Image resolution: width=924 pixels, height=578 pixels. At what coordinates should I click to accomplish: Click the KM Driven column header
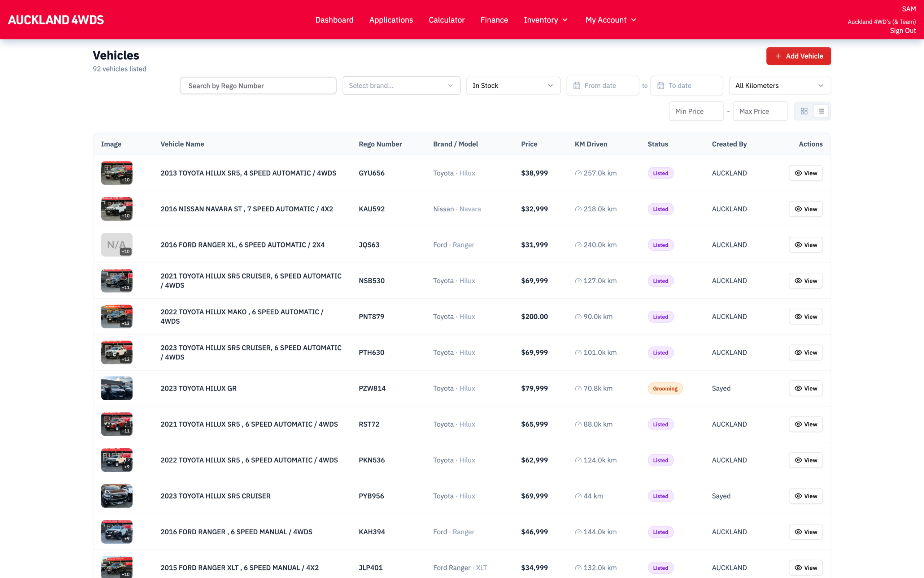[590, 144]
